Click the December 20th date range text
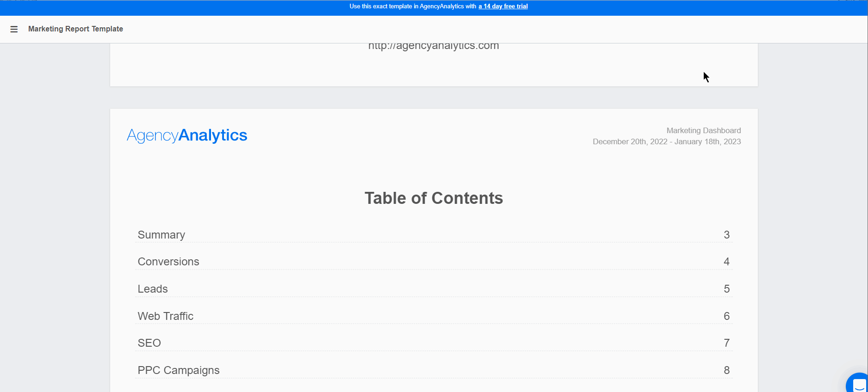Viewport: 868px width, 392px height. [x=667, y=141]
